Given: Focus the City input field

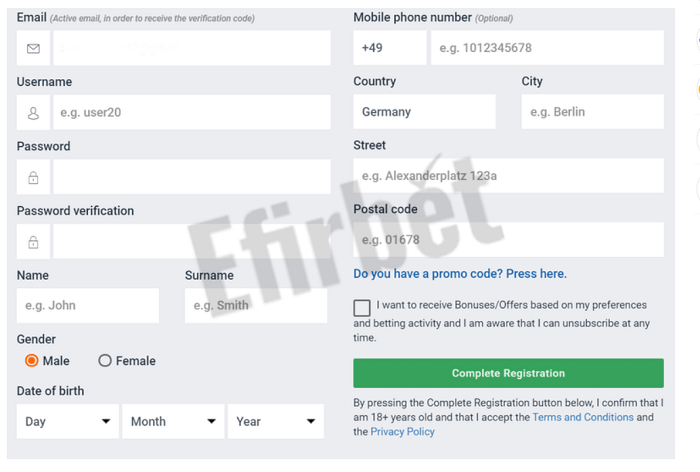Looking at the screenshot, I should pyautogui.click(x=592, y=112).
